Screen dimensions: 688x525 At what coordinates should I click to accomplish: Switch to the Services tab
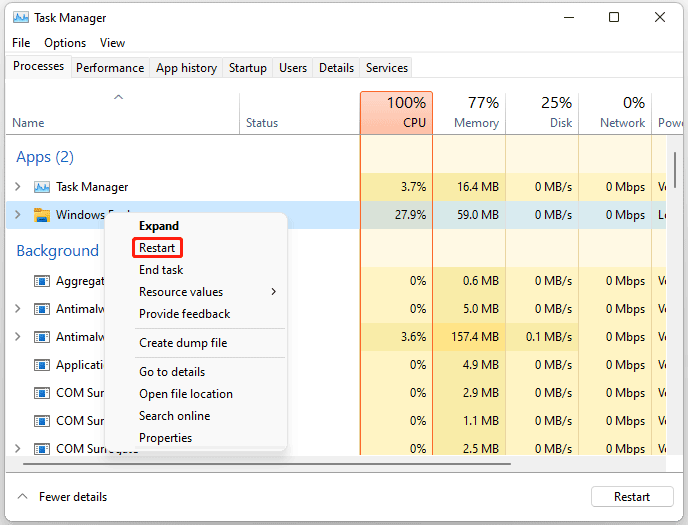click(387, 68)
